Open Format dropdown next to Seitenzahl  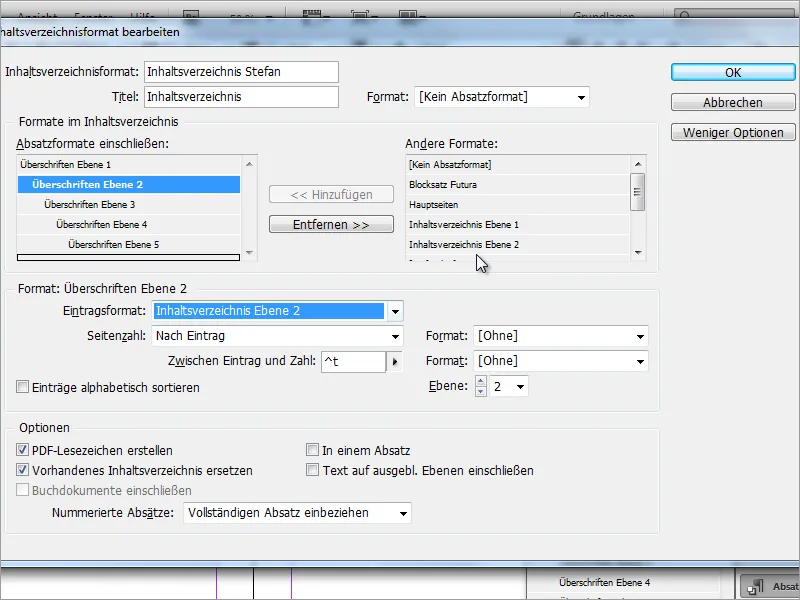561,336
